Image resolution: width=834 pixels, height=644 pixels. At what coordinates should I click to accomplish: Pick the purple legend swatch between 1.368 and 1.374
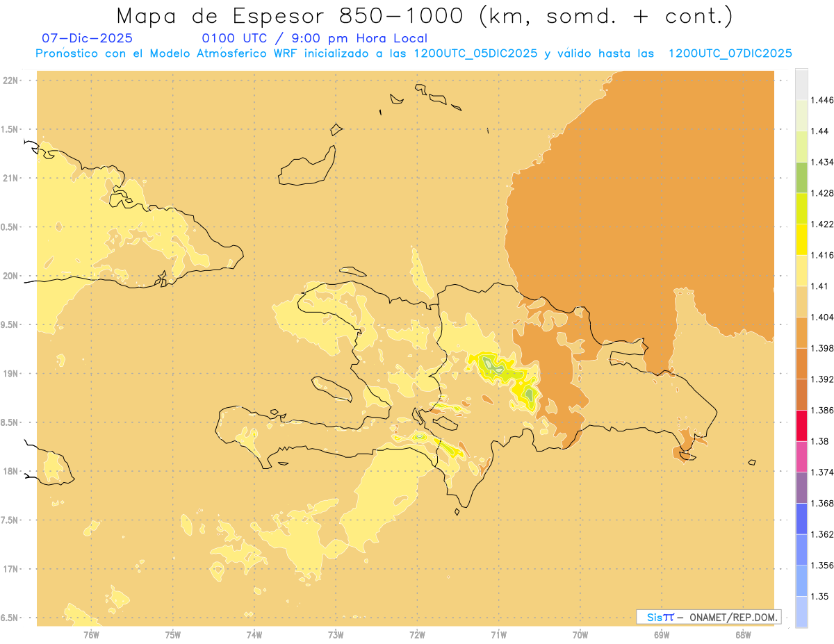[x=801, y=488]
